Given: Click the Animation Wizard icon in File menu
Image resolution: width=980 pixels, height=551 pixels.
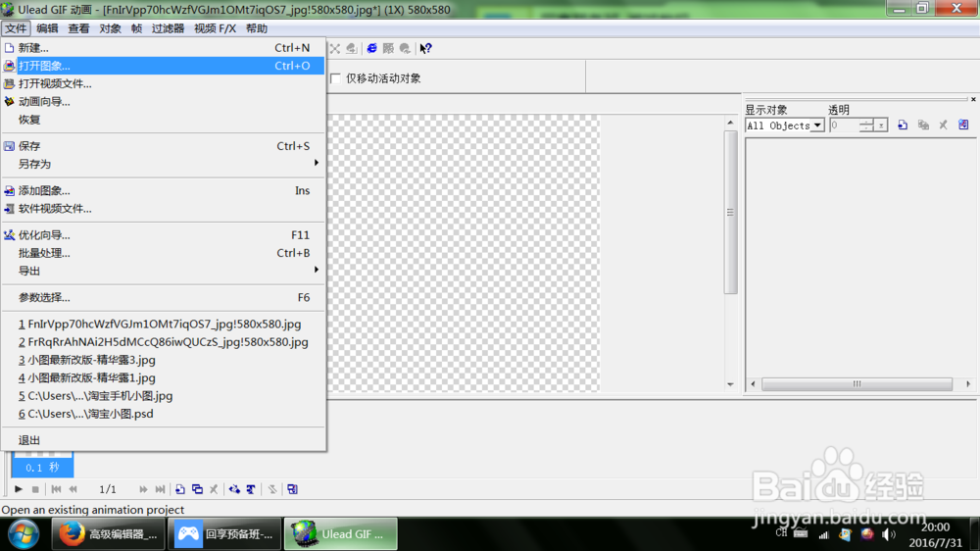Looking at the screenshot, I should pyautogui.click(x=10, y=101).
